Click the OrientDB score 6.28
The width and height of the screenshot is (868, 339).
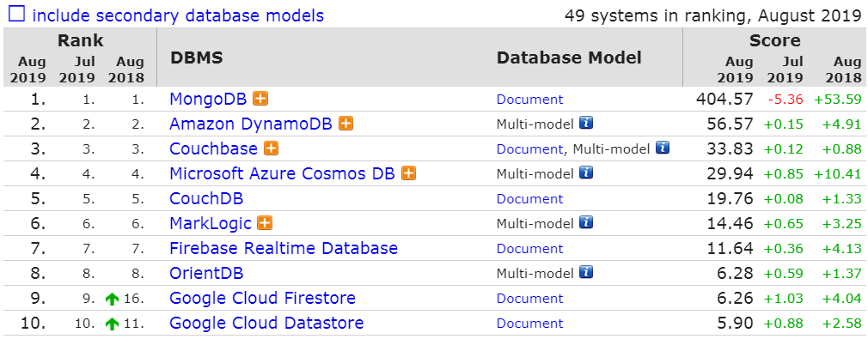coord(736,273)
